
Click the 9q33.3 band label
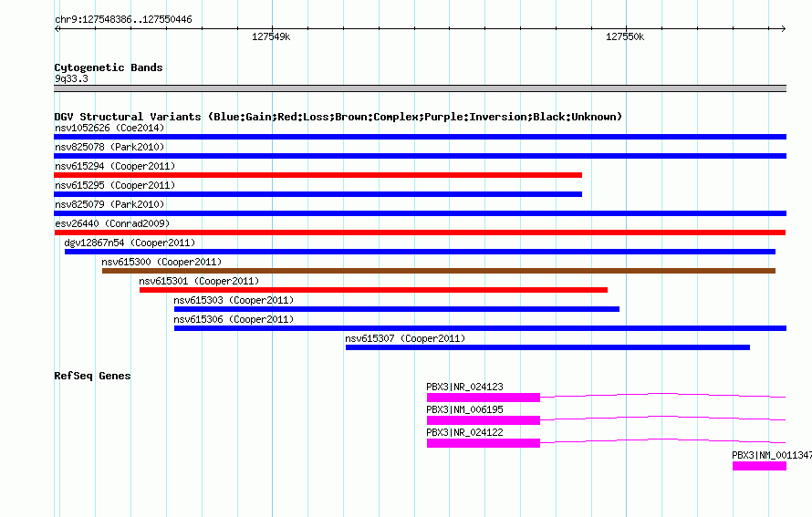(71, 79)
